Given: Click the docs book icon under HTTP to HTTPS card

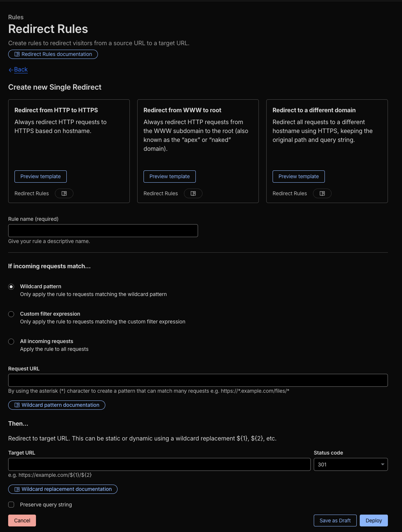Looking at the screenshot, I should pos(64,193).
